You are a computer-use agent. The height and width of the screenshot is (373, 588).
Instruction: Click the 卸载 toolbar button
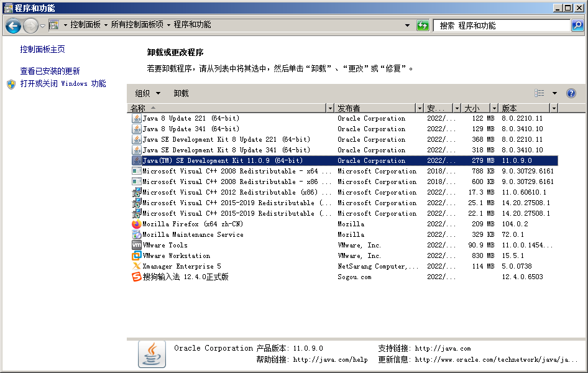pyautogui.click(x=181, y=93)
